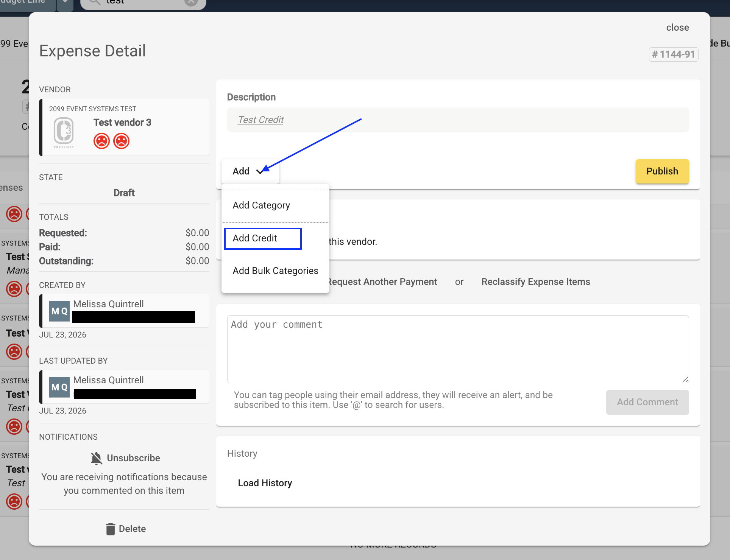Click the Test vendor 3 logo
Image resolution: width=730 pixels, height=560 pixels.
pyautogui.click(x=64, y=132)
